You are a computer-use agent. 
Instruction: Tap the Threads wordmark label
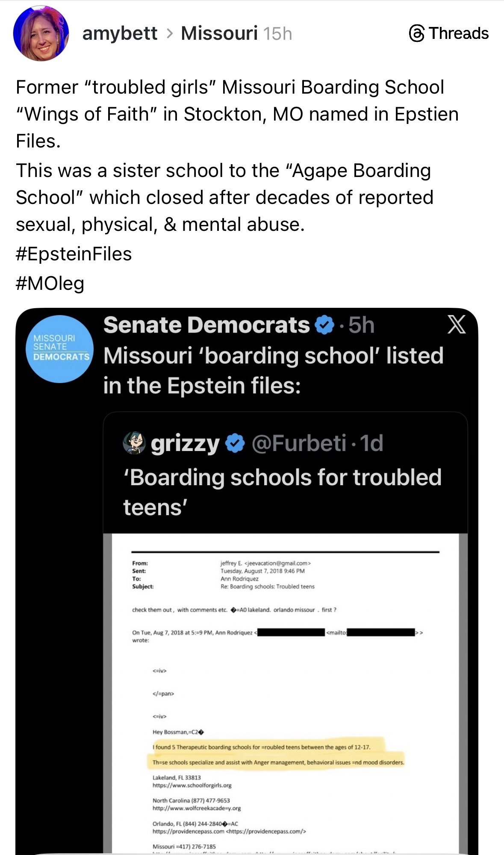(458, 33)
